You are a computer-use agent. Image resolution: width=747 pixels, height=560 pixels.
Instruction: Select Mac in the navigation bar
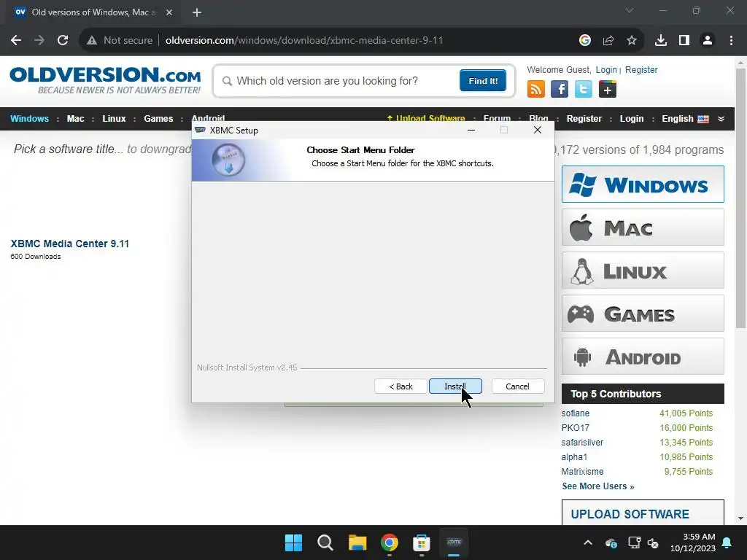point(75,119)
